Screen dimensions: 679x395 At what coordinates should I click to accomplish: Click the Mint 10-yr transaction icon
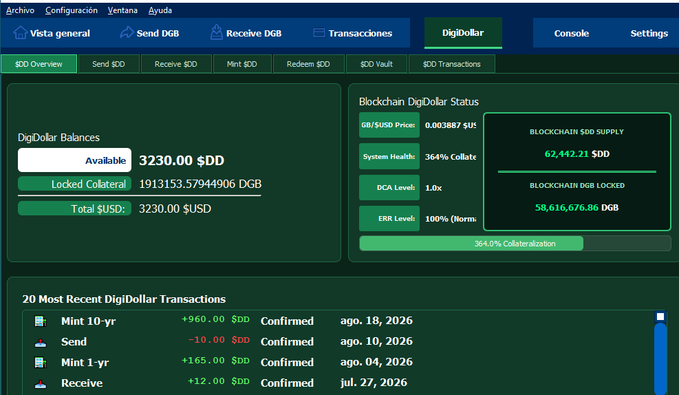[x=40, y=321]
